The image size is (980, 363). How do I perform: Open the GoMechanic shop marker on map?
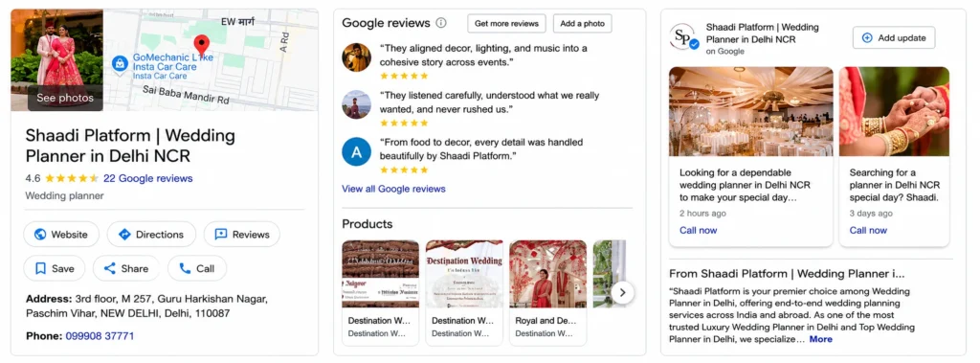(120, 63)
